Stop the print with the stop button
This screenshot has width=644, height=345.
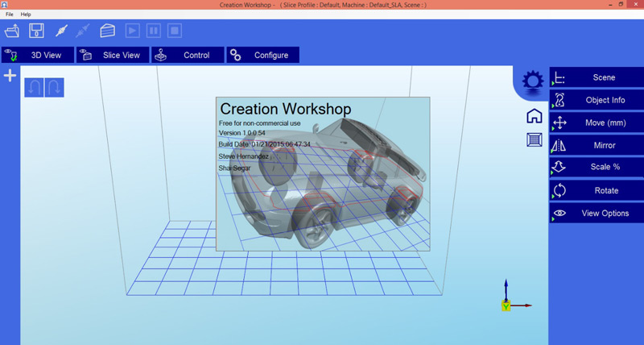point(175,31)
